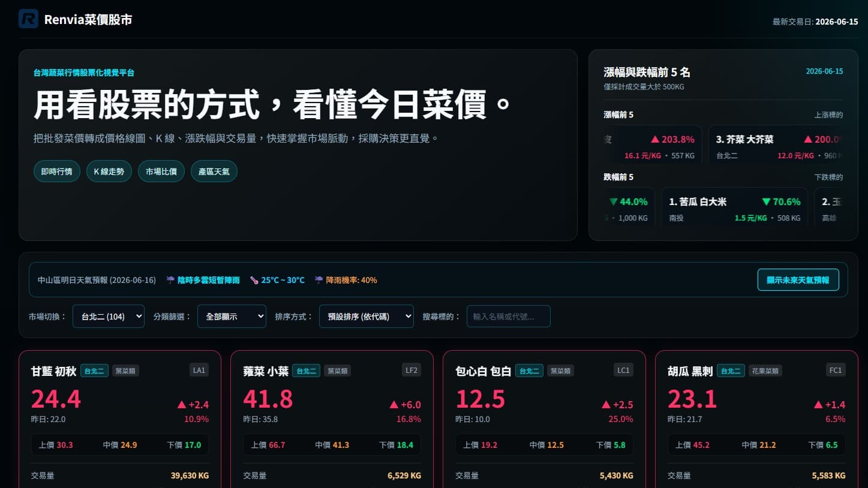Open the 分類篩選 dropdown showing 全部顯示
868x488 pixels.
(x=232, y=317)
